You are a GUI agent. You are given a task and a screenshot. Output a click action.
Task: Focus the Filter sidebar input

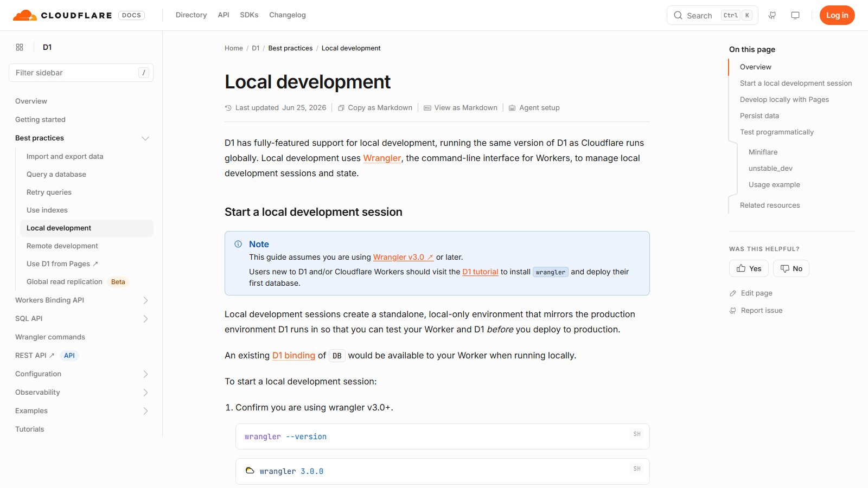coord(81,73)
